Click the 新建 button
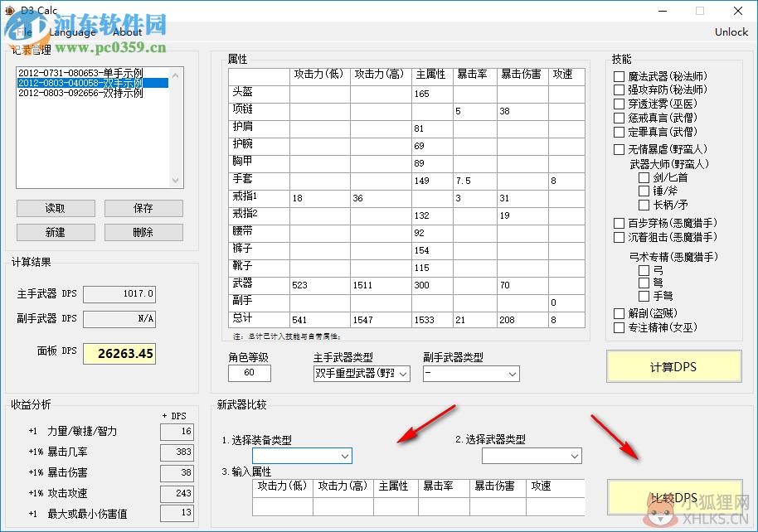The width and height of the screenshot is (758, 532). click(56, 232)
